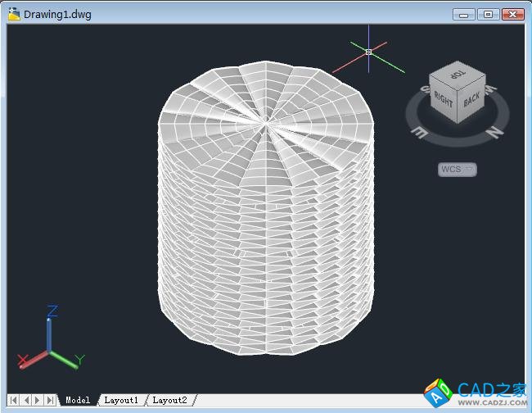Click the CAD之家 watermark logo
The height and width of the screenshot is (413, 532).
(475, 392)
